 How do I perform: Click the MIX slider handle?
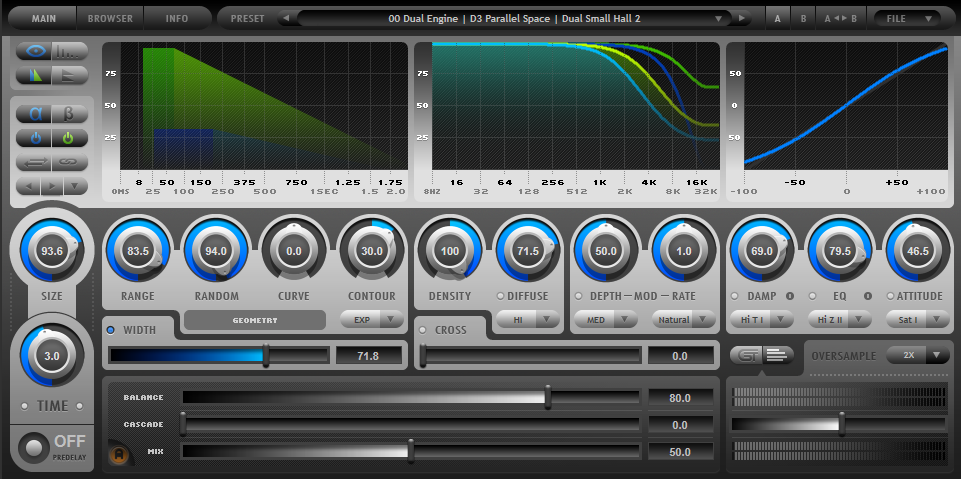411,451
